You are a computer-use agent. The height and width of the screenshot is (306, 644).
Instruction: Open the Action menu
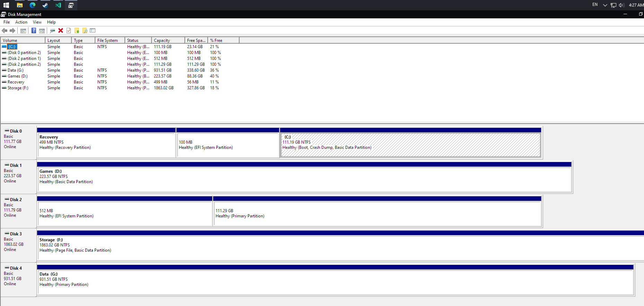pos(21,22)
